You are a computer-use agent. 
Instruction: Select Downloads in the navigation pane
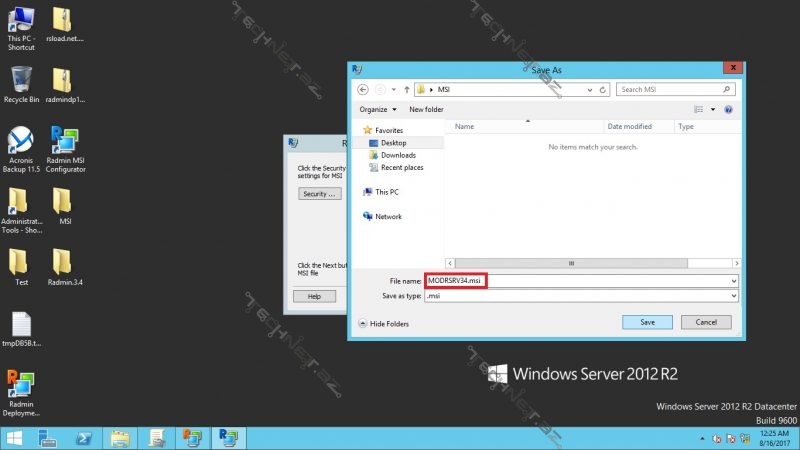(x=398, y=155)
